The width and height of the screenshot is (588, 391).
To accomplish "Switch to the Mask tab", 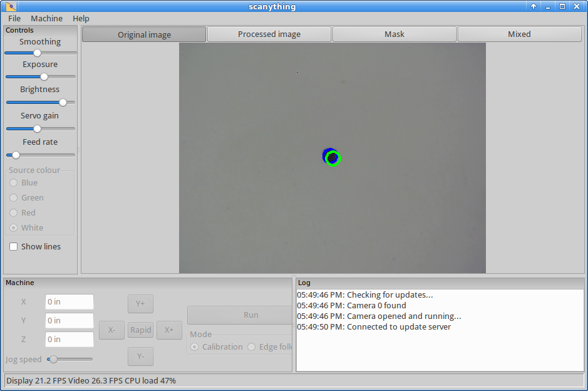I will click(395, 34).
